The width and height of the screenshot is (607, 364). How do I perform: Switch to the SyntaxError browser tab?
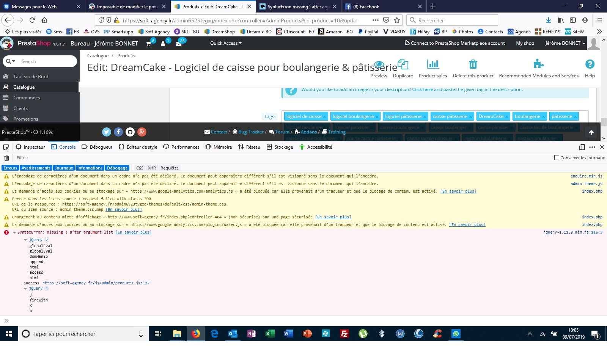299,6
